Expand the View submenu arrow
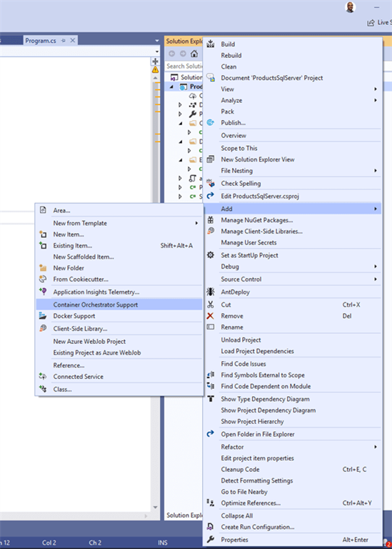Screen dimensions: 392x549 376,89
